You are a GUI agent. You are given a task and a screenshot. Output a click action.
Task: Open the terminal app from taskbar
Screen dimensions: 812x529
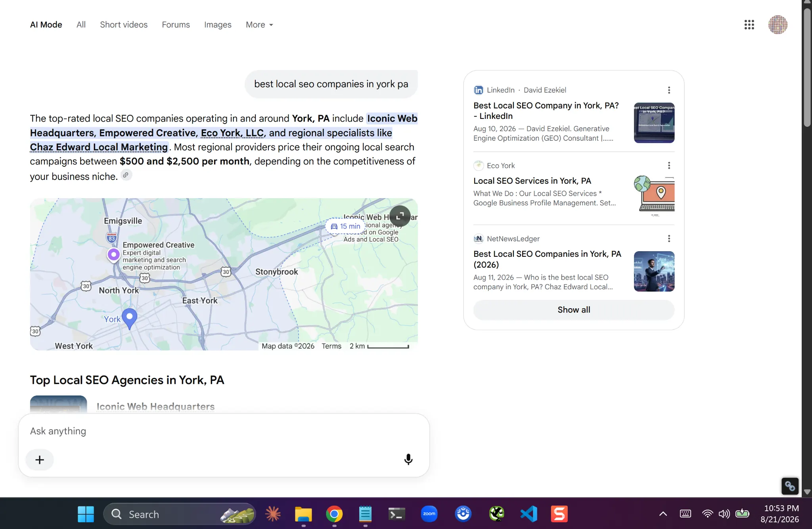tap(396, 514)
